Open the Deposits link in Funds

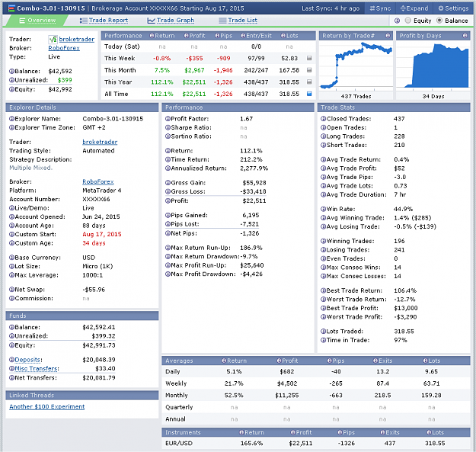(27, 360)
